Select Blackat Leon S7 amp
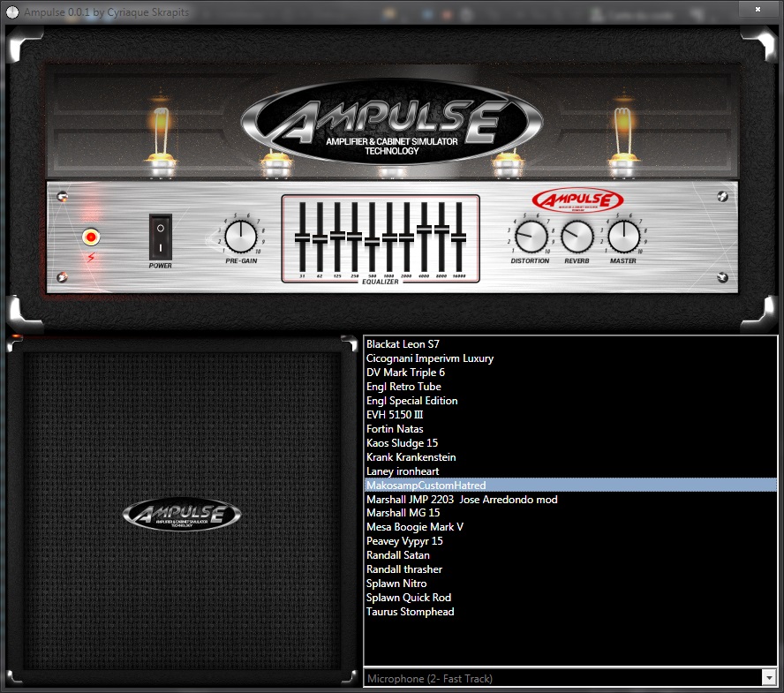Image resolution: width=784 pixels, height=693 pixels. pos(570,344)
